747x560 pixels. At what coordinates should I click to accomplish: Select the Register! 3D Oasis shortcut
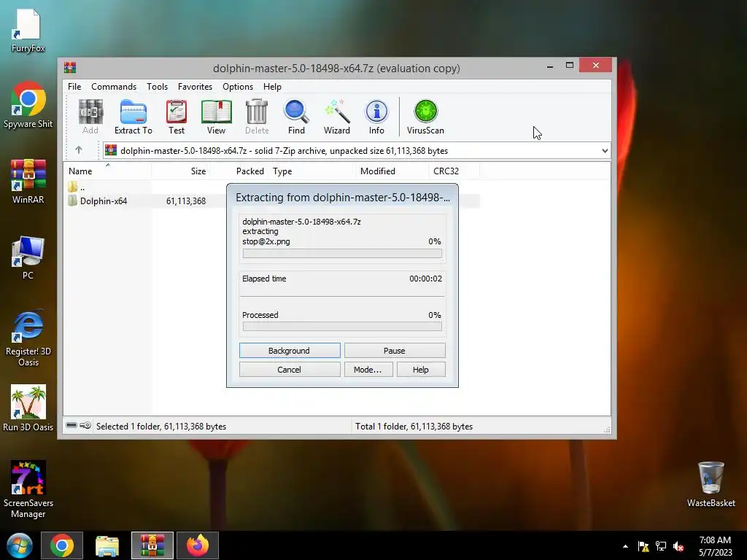click(28, 338)
